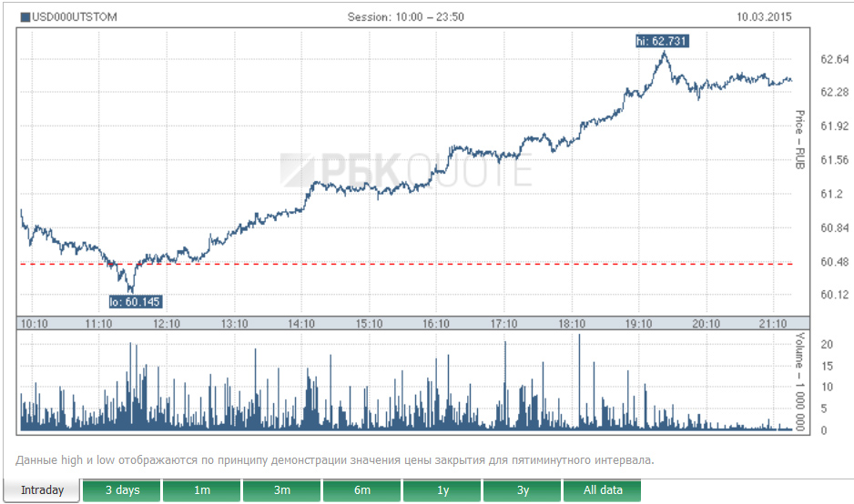Click the Price – RUB axis title
Screen dimensions: 854x504
click(x=799, y=140)
